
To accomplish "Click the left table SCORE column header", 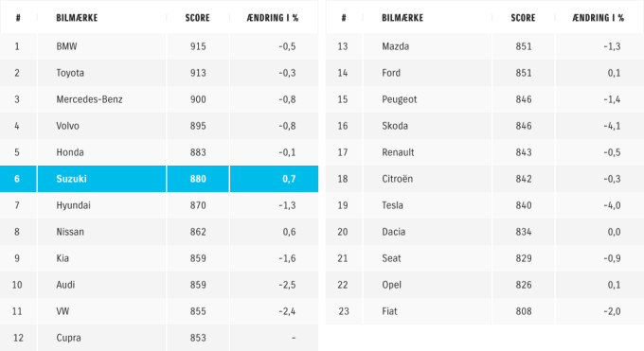I will pyautogui.click(x=198, y=18).
